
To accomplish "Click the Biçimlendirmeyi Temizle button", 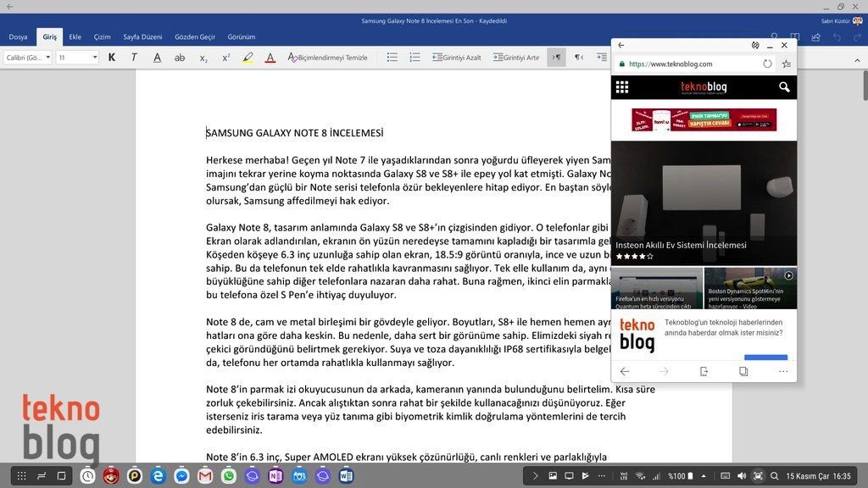I will pos(327,58).
